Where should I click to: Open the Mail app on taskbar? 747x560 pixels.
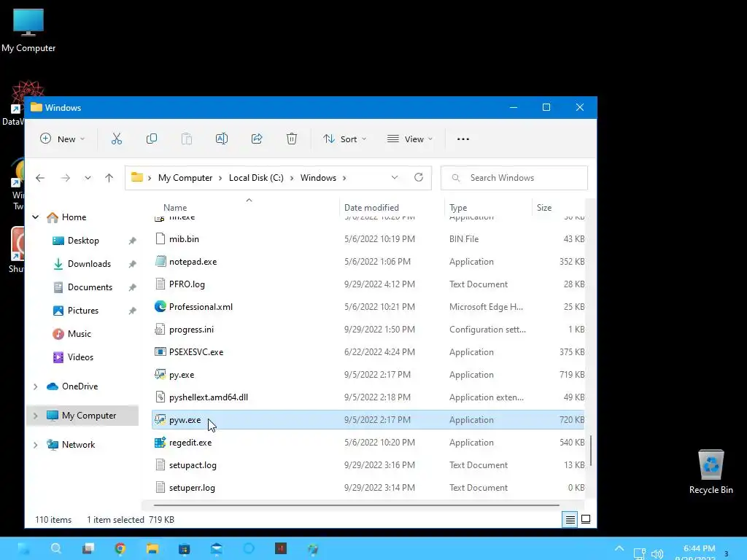[217, 548]
